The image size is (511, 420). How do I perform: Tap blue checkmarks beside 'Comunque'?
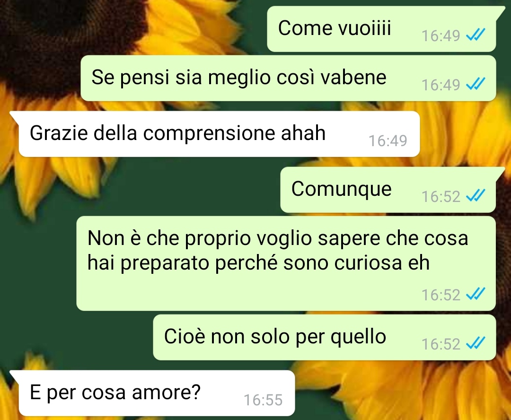476,195
